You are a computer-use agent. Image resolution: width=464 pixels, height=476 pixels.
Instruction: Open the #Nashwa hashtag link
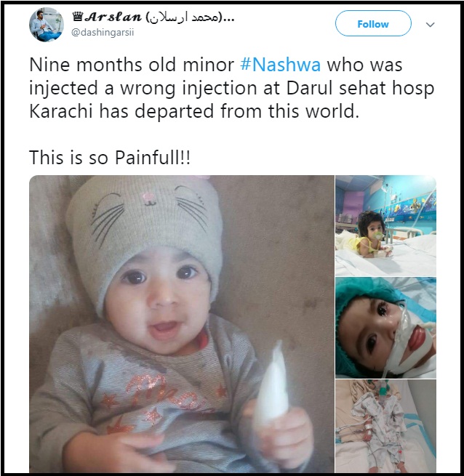coord(280,65)
